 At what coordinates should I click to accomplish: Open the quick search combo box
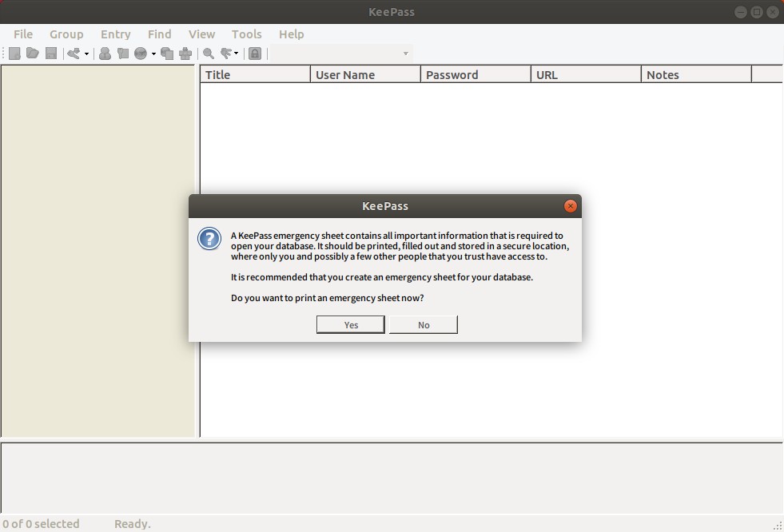(x=342, y=54)
